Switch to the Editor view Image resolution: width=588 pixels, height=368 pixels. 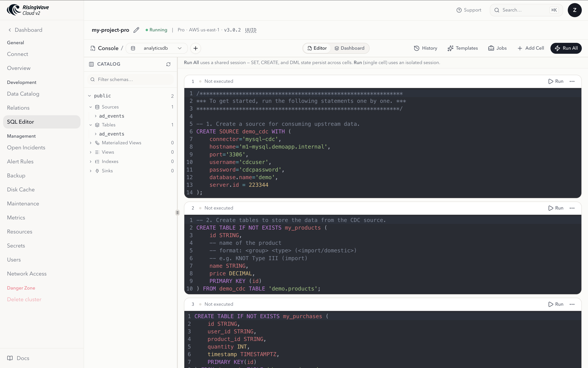tap(317, 48)
